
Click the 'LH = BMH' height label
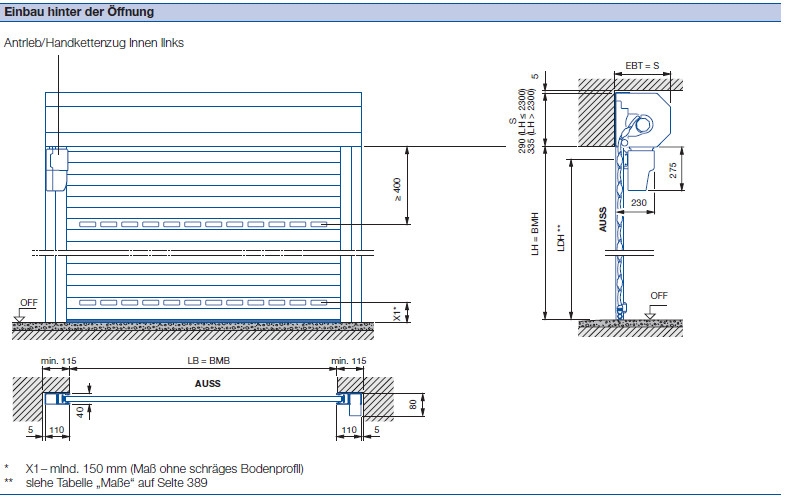535,234
